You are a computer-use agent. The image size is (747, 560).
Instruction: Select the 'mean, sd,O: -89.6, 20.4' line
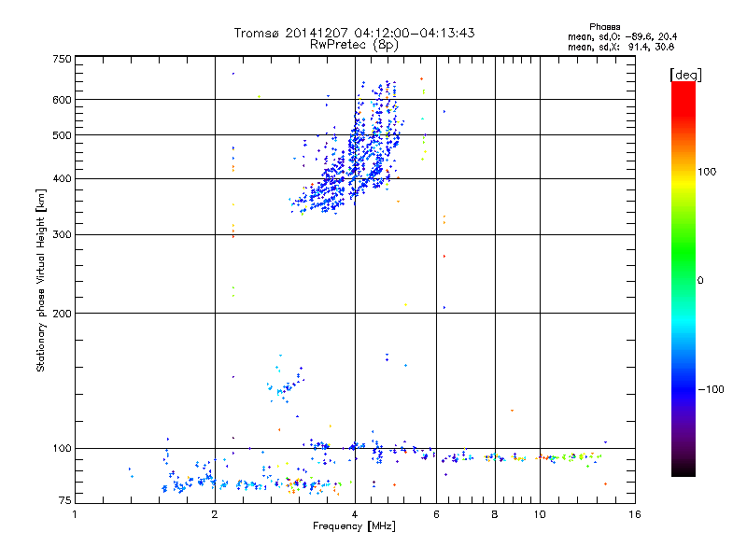622,36
